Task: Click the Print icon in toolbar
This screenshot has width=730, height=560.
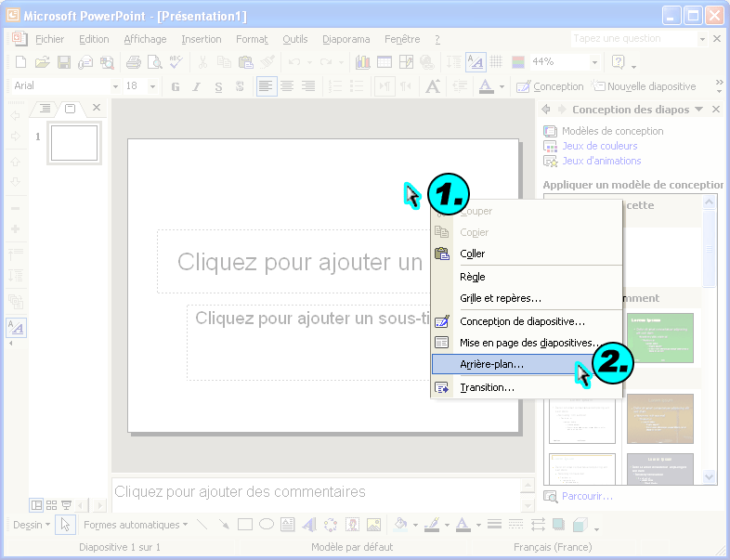Action: coord(133,62)
